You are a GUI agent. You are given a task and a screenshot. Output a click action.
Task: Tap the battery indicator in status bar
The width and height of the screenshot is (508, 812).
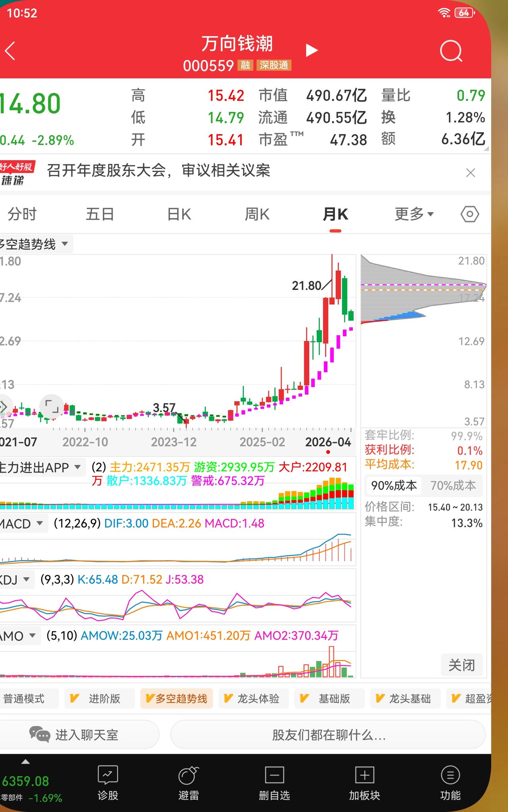pos(465,13)
